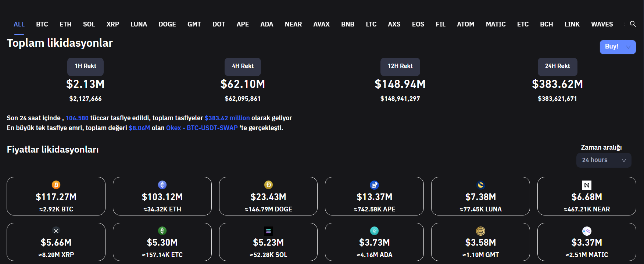This screenshot has height=264, width=644.
Task: Click the ApeCoin logo icon
Action: coord(374,185)
